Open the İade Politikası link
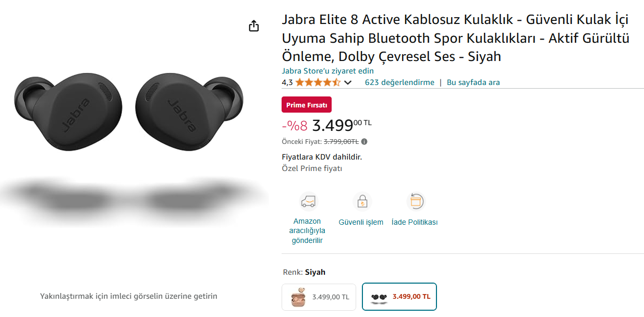Viewport: 644px width, 317px height. [415, 222]
